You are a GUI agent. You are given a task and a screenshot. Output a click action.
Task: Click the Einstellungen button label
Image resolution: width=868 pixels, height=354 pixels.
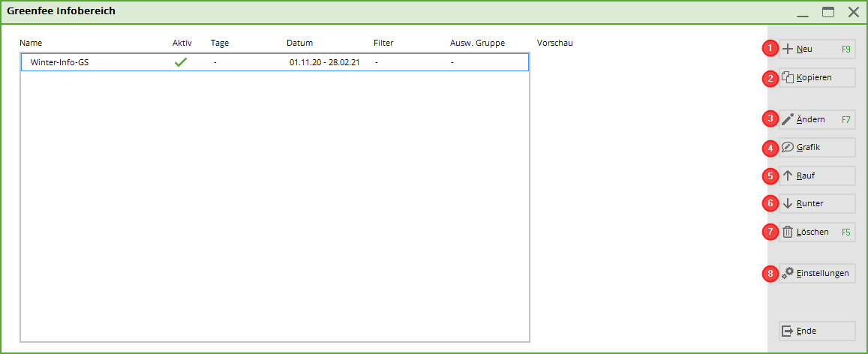point(822,273)
